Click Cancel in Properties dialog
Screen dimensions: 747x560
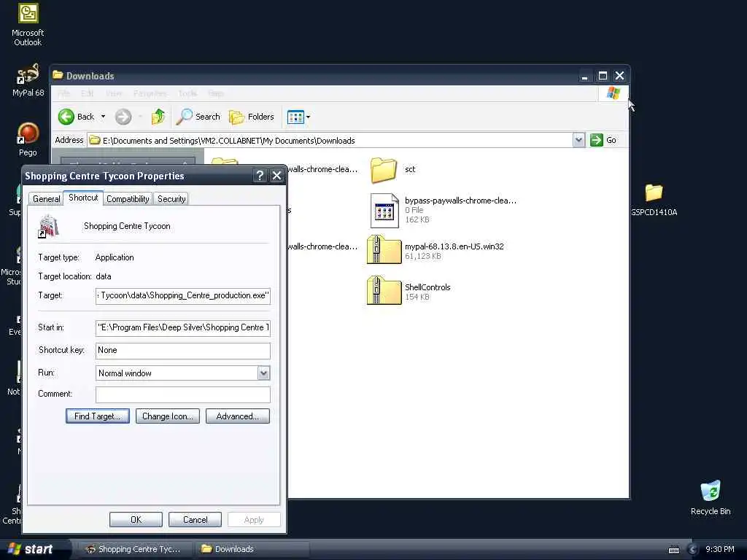195,519
